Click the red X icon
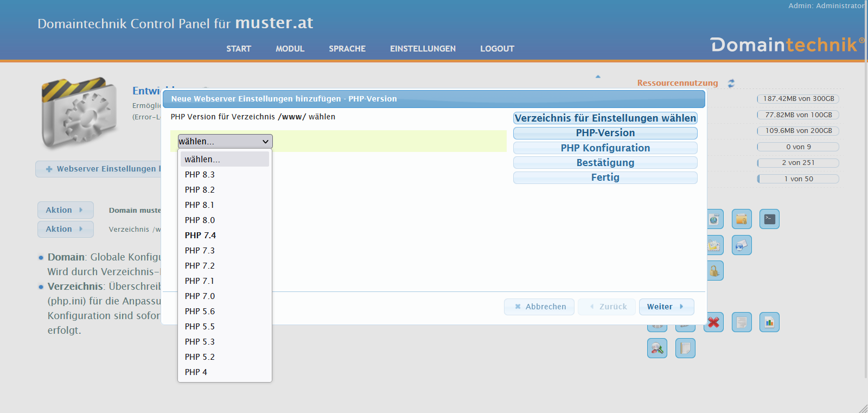 713,322
